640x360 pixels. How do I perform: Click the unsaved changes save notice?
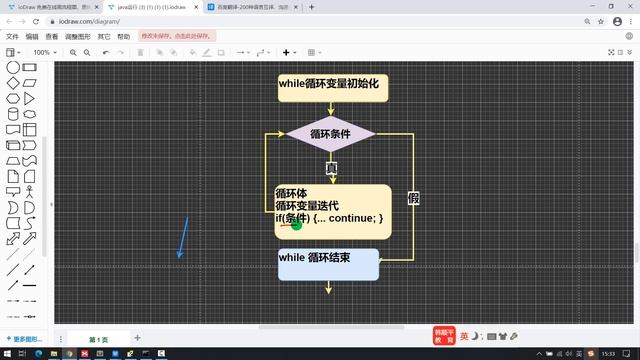click(177, 36)
